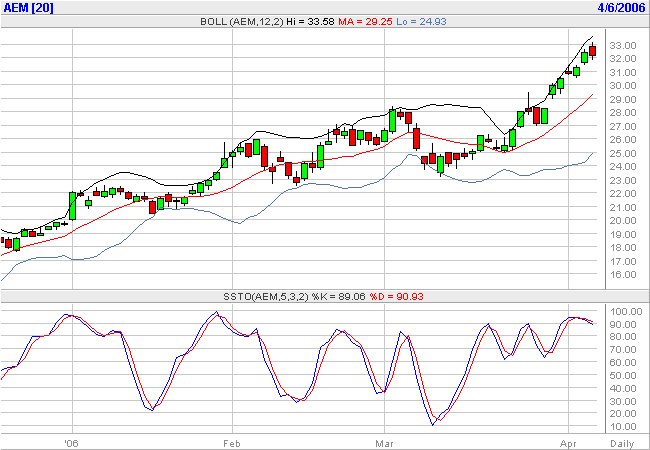This screenshot has height=450, width=650.
Task: Click the %D = 90.93 value
Action: click(396, 296)
